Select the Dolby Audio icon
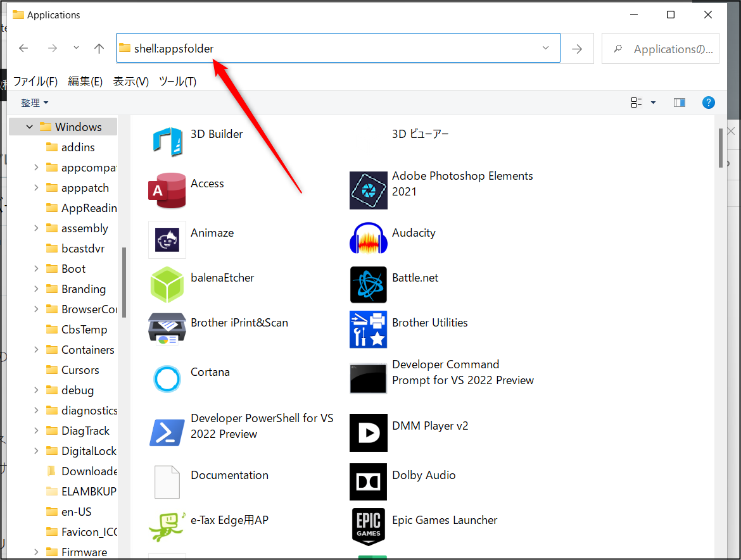Image resolution: width=741 pixels, height=560 pixels. [369, 482]
